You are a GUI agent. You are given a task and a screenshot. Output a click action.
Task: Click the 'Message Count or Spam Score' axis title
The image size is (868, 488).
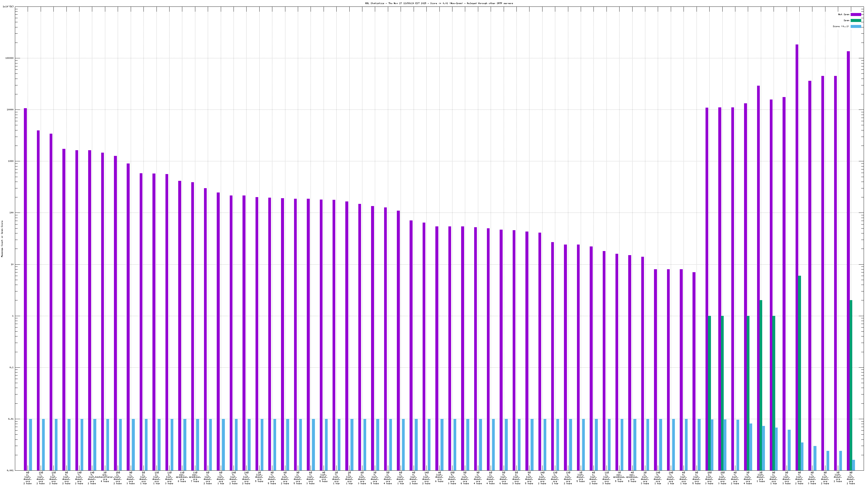click(x=2, y=239)
